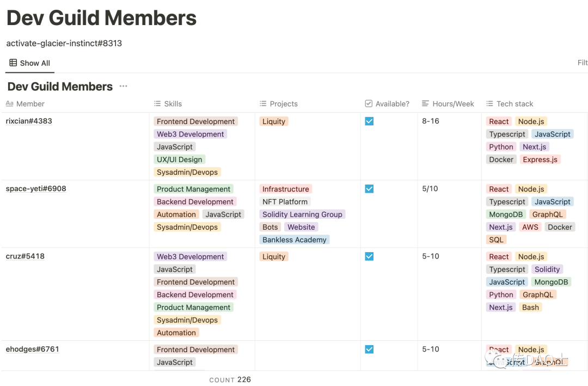
Task: Click the table icon beside Show All
Action: click(x=13, y=63)
